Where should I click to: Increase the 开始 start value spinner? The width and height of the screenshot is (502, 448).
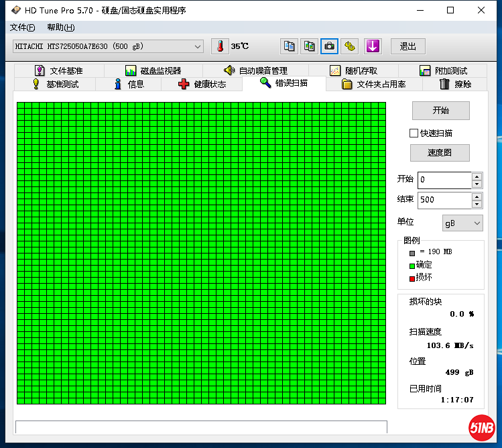[x=477, y=176]
